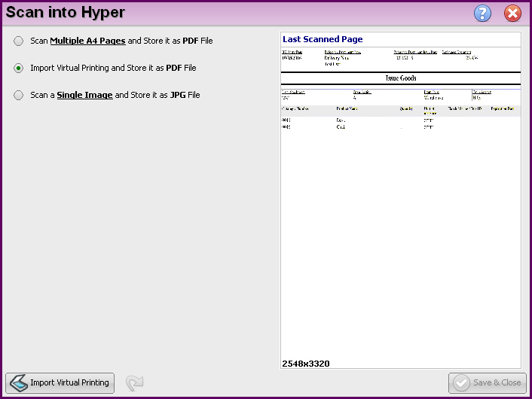Click the grayed curved arrow icon

[135, 383]
